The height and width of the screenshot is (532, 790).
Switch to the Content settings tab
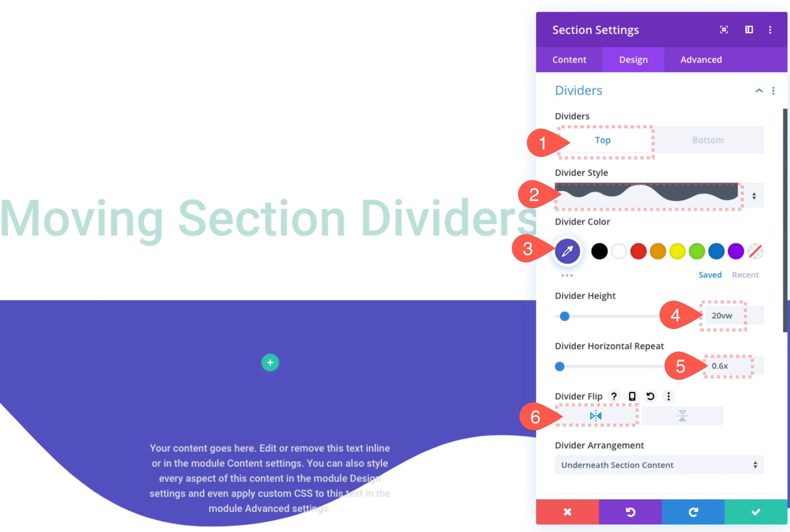(x=569, y=59)
